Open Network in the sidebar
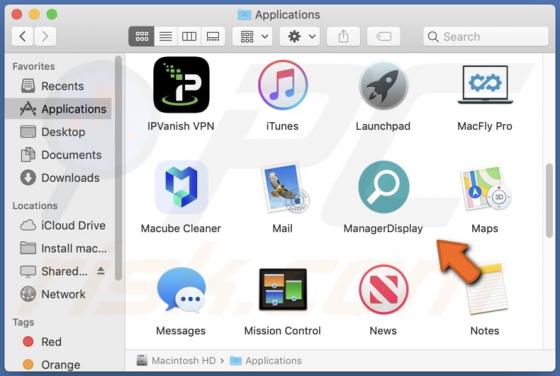 tap(59, 294)
